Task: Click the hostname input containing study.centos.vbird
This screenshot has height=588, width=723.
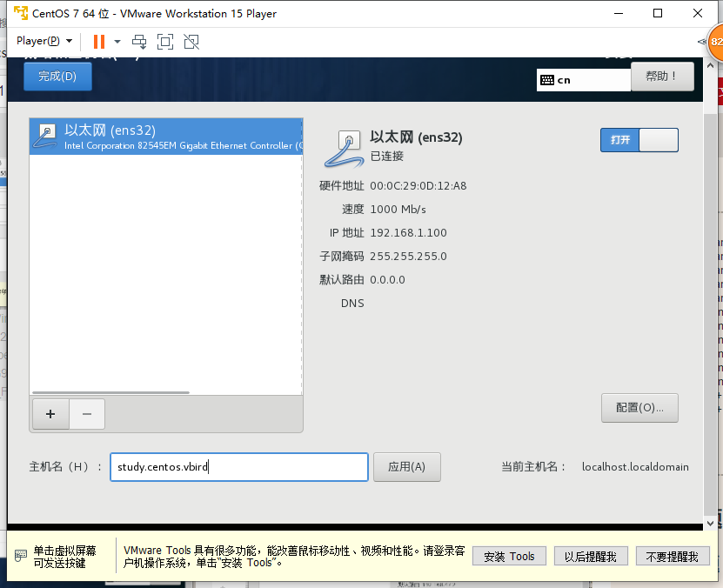Action: coord(239,467)
